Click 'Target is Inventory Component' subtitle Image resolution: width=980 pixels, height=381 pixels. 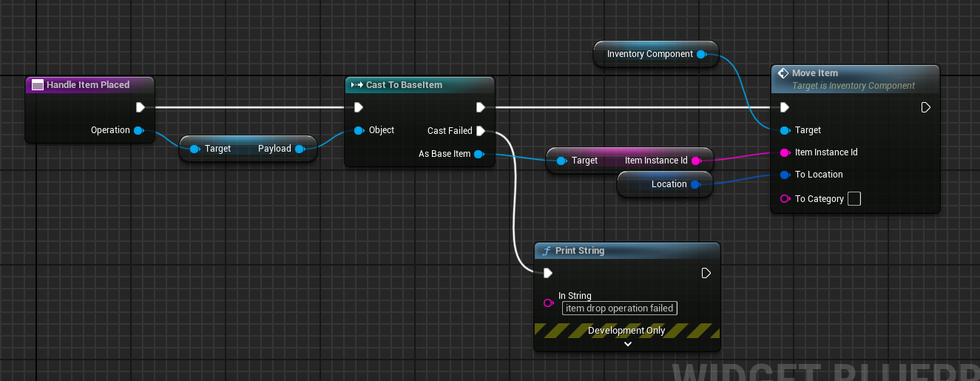(854, 86)
